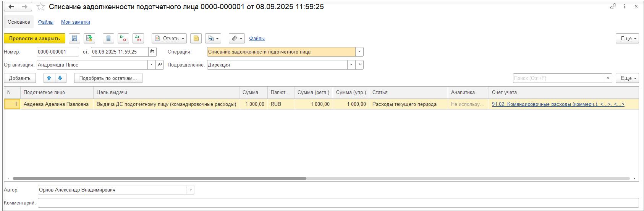The image size is (644, 211).
Task: Click the Автор field Орлов Александр Владимирович
Action: (112, 190)
